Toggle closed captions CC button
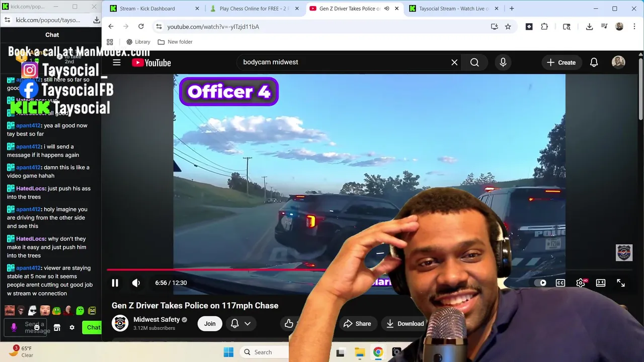The image size is (644, 362). pos(560,283)
